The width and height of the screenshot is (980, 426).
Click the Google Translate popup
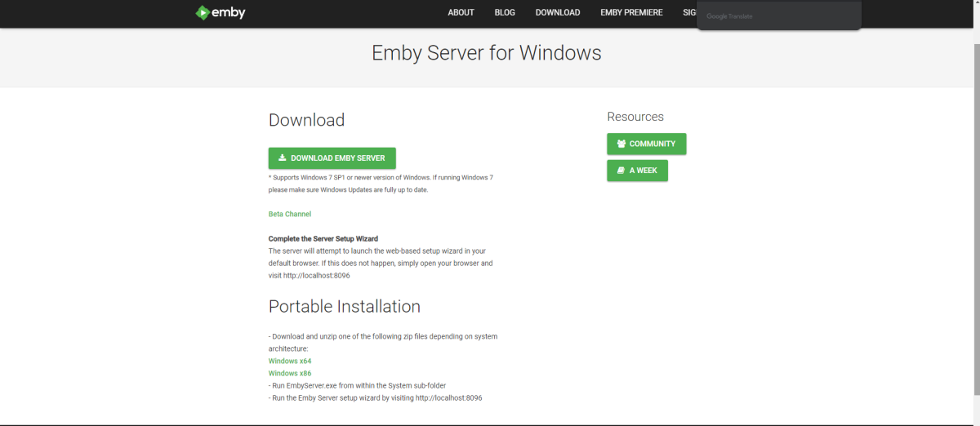click(x=778, y=16)
